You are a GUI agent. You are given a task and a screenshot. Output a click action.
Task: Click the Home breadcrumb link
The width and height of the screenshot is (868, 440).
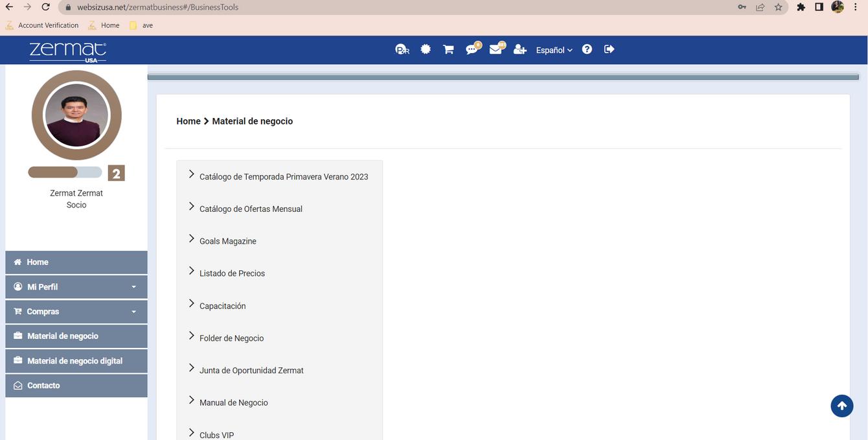click(188, 121)
